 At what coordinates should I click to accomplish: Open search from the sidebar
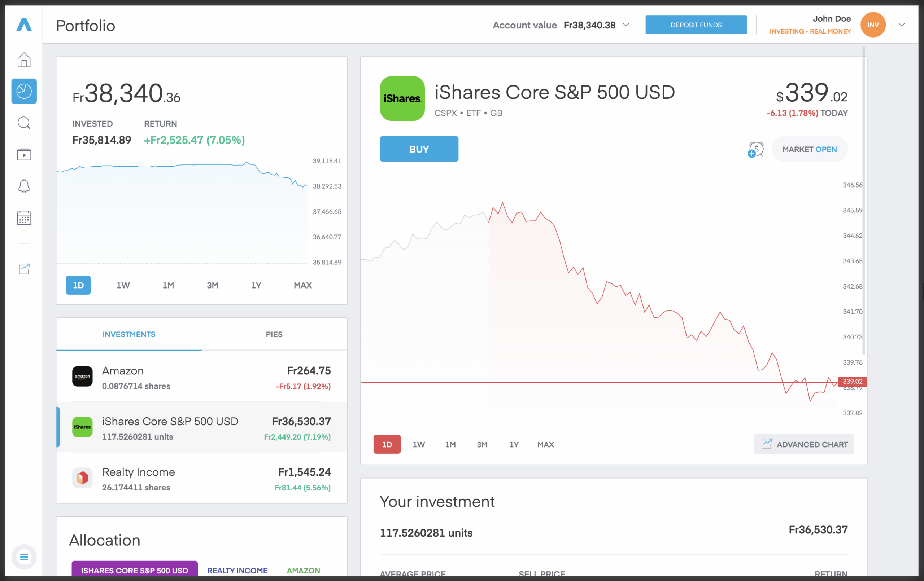24,123
